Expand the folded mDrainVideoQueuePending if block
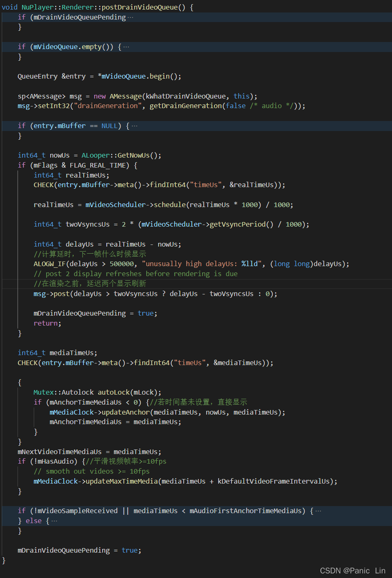 click(131, 17)
